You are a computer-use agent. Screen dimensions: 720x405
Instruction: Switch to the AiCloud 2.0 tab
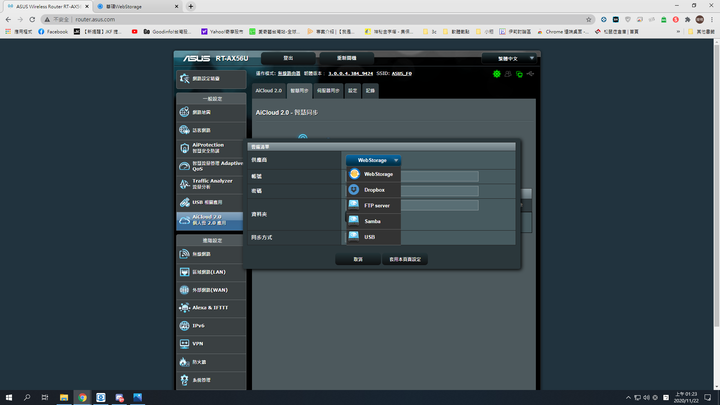[269, 91]
